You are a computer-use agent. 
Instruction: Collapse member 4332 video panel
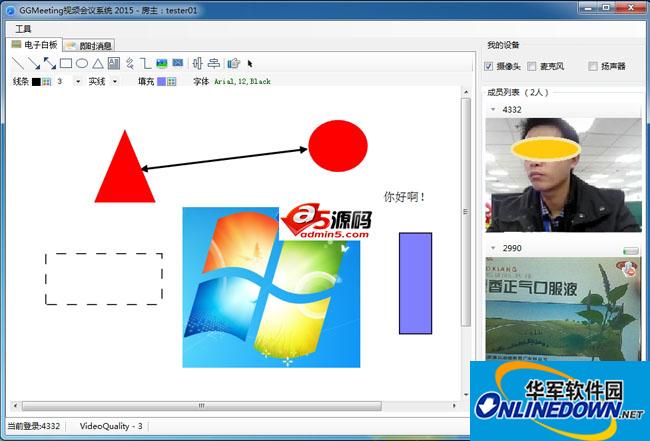click(493, 109)
